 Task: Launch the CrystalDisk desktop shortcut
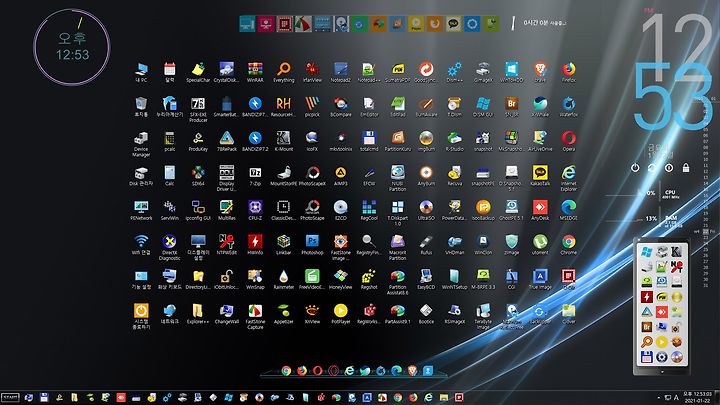click(x=226, y=70)
